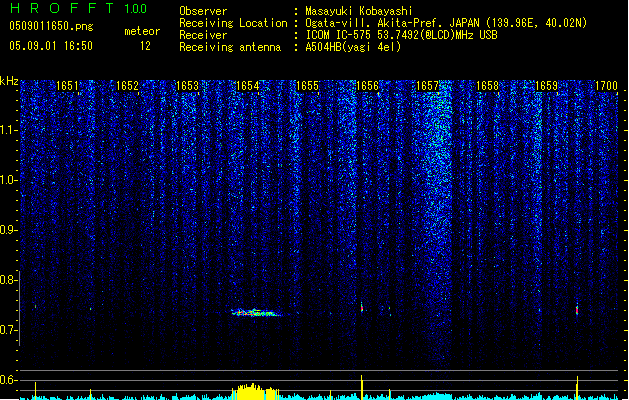Click the 1656 time marker
629x400 pixels.
tap(367, 85)
